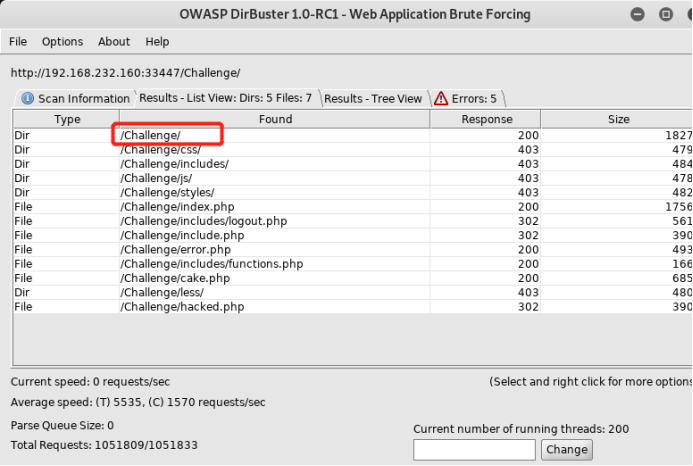Select the /Challenge/include.php file row
Viewport: 693px width, 466px height.
353,235
